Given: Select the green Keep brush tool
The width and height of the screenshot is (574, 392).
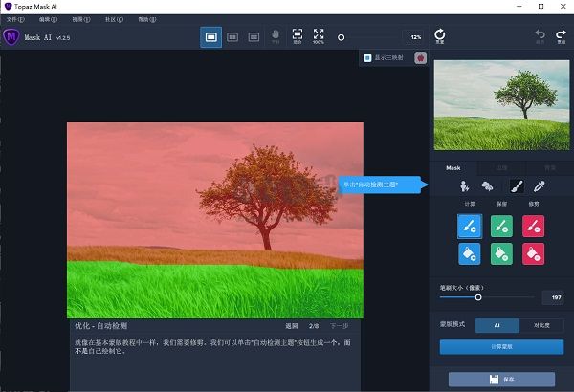Looking at the screenshot, I should pyautogui.click(x=502, y=225).
